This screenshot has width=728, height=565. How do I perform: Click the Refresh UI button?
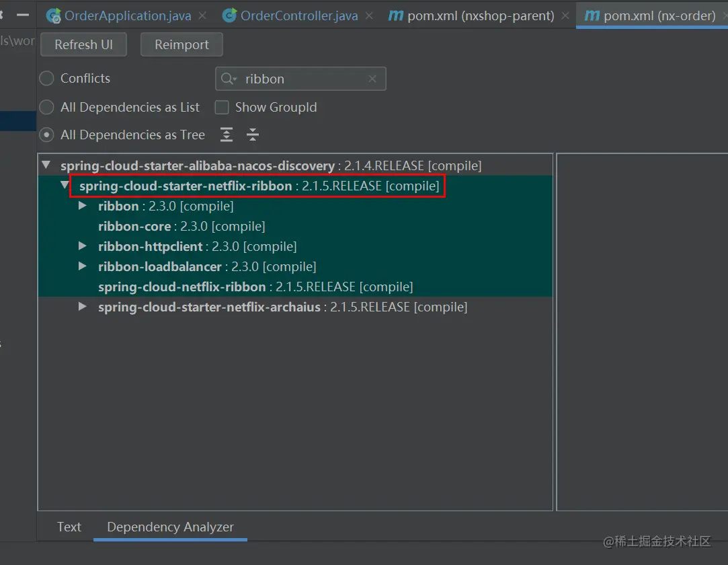[83, 44]
